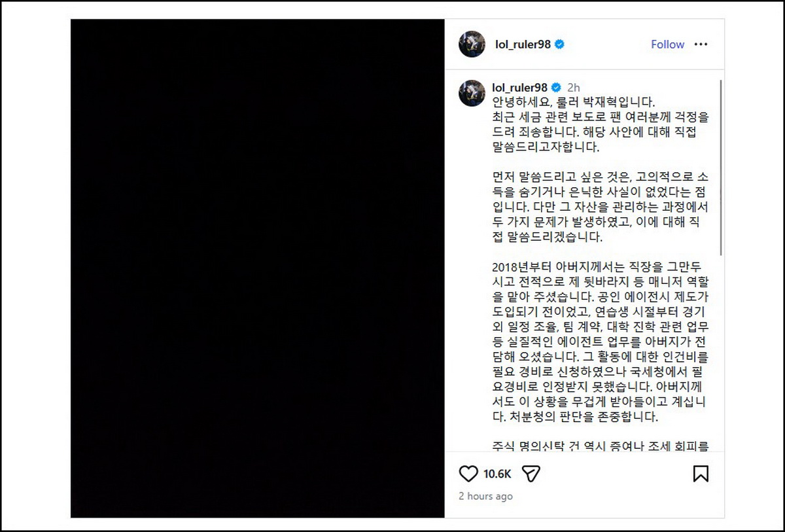Click the 2h timestamp beside the caption
Screen dimensions: 785x532
(x=574, y=87)
